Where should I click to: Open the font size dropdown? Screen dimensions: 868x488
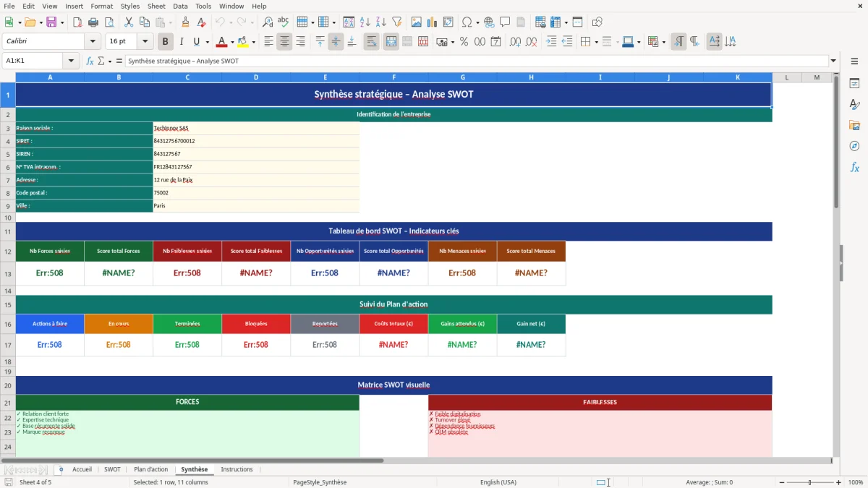pos(145,42)
